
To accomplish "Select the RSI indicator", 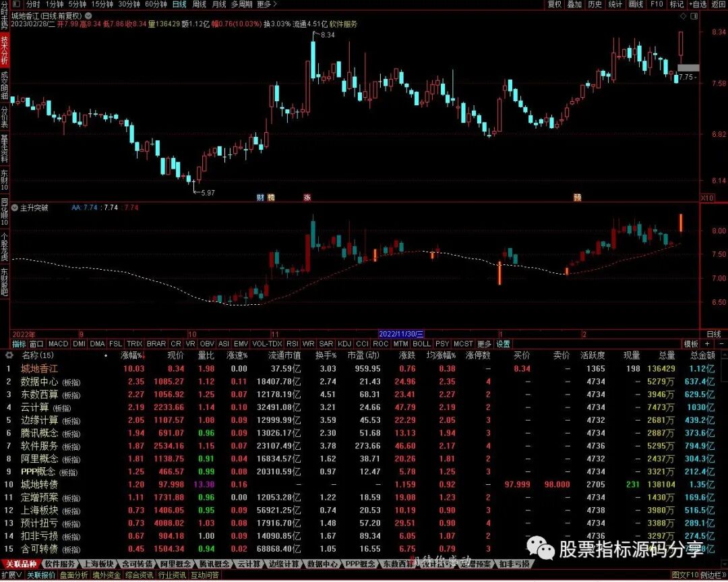I will pyautogui.click(x=292, y=344).
